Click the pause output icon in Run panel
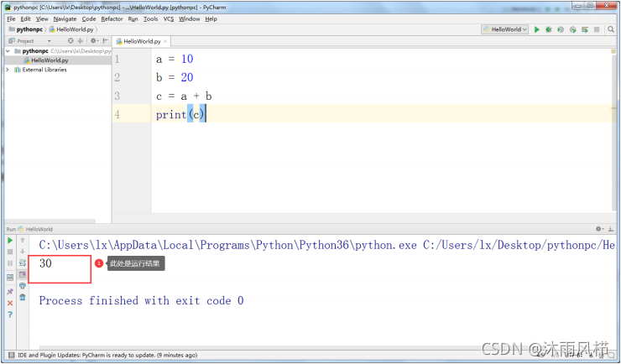The width and height of the screenshot is (621, 364). point(10,263)
